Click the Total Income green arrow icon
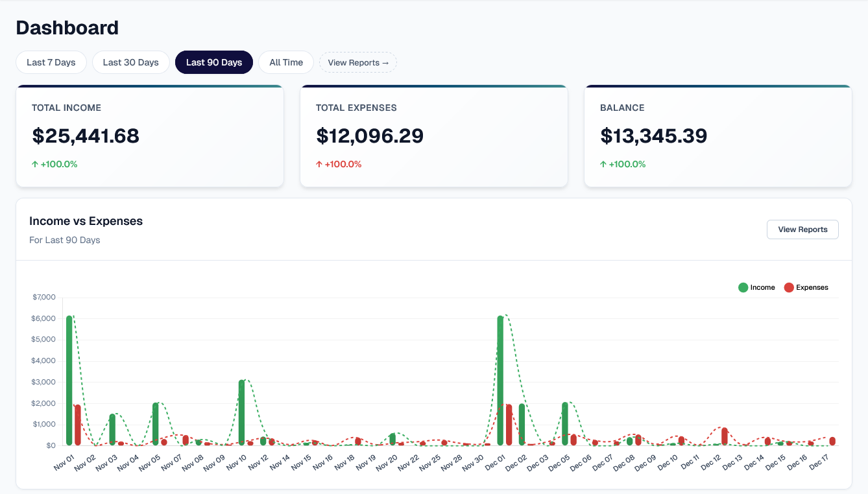868x494 pixels. (35, 165)
